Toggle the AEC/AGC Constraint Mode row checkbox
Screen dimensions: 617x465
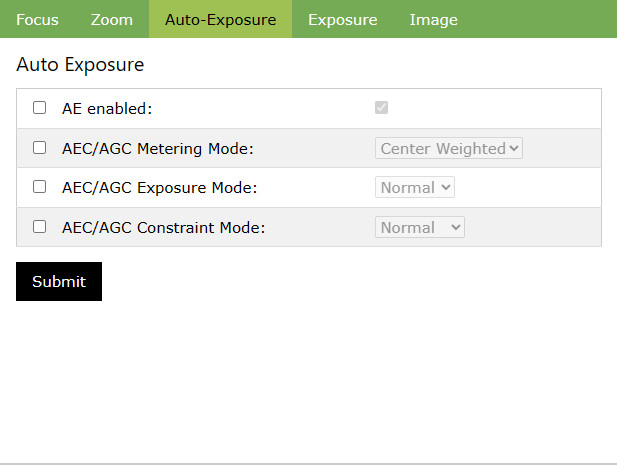pos(40,227)
